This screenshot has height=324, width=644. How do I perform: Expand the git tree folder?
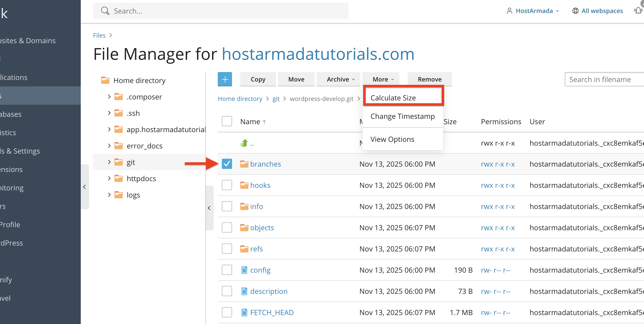109,162
